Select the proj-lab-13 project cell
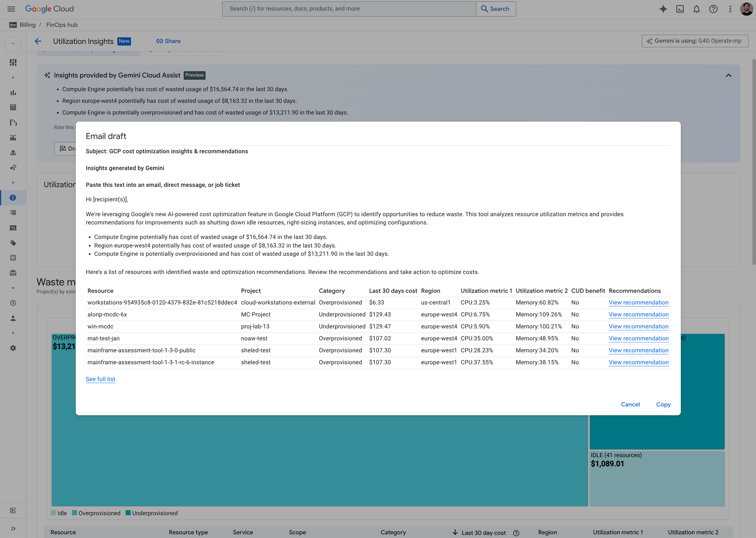This screenshot has width=756, height=538. [255, 327]
